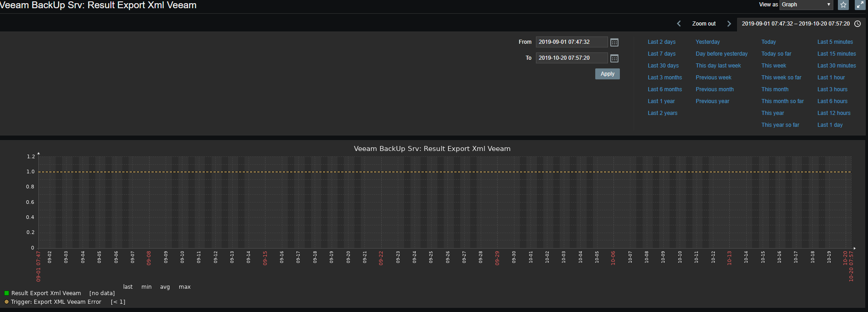Screen dimensions: 868x312
Task: Select Today time range
Action: (769, 42)
